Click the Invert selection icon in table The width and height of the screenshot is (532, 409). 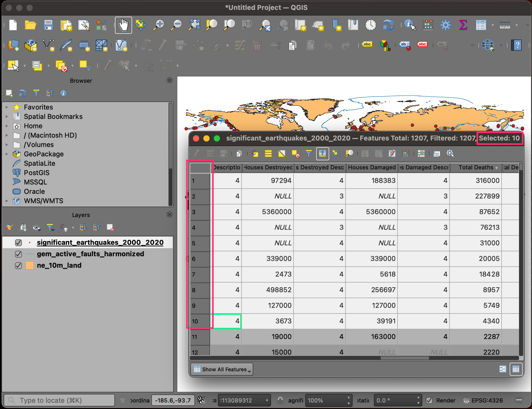[x=282, y=154]
